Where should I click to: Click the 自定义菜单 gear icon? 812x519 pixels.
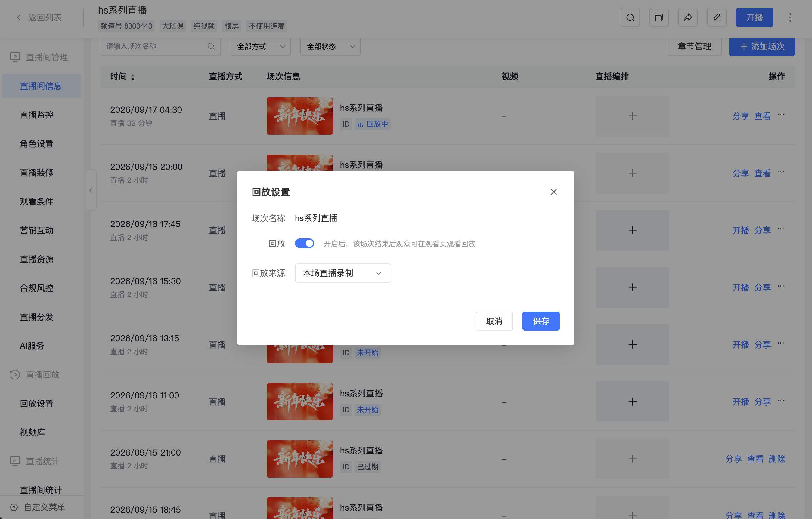14,507
